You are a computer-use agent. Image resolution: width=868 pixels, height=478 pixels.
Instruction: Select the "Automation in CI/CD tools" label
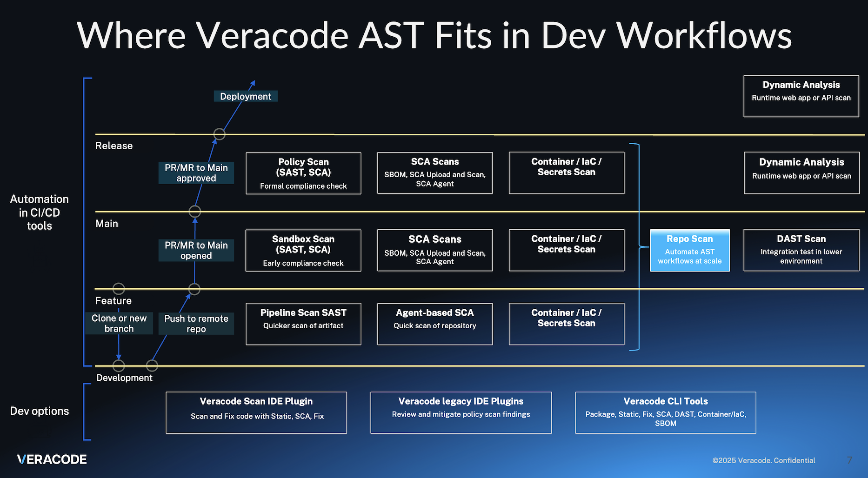tap(40, 212)
